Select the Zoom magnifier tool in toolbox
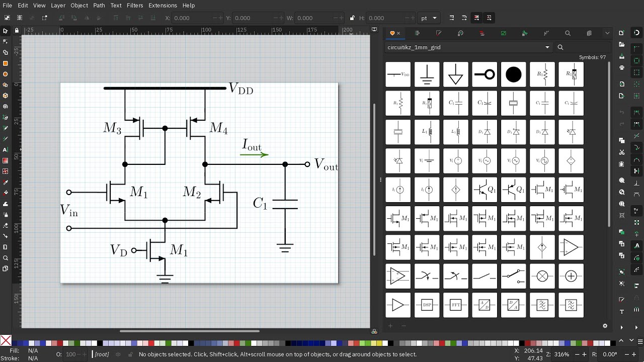The image size is (644, 362). click(x=6, y=258)
